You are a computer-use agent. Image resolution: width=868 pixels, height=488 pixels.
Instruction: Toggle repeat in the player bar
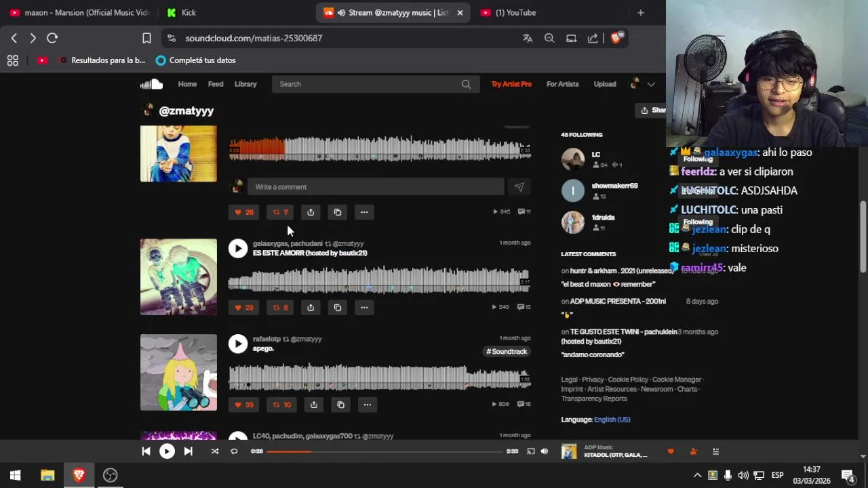coord(234,451)
